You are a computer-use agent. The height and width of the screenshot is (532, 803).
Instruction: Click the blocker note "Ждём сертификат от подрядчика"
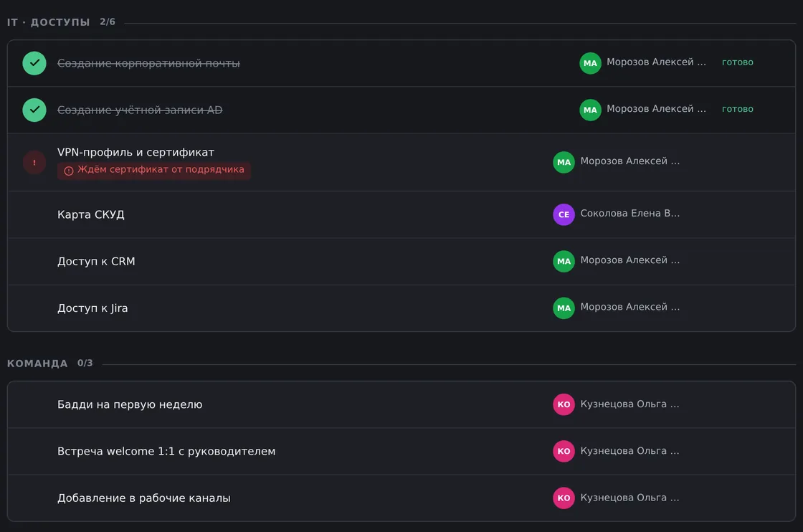pos(154,170)
